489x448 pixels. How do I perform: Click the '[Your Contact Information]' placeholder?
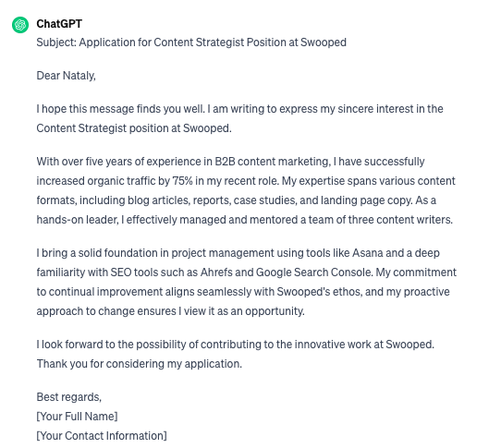102,436
